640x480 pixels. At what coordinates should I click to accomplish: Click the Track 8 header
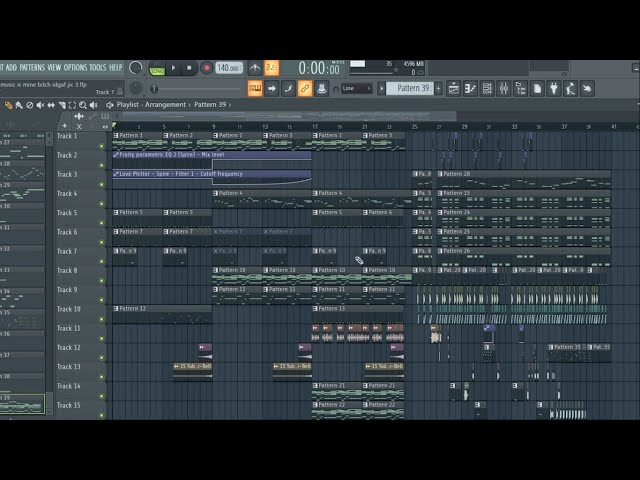pyautogui.click(x=80, y=275)
